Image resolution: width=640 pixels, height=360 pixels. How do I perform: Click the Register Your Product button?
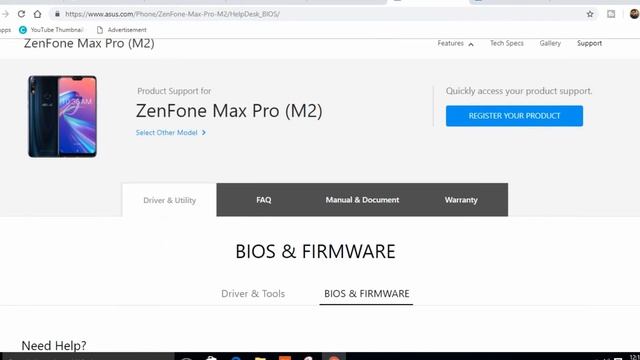(514, 116)
